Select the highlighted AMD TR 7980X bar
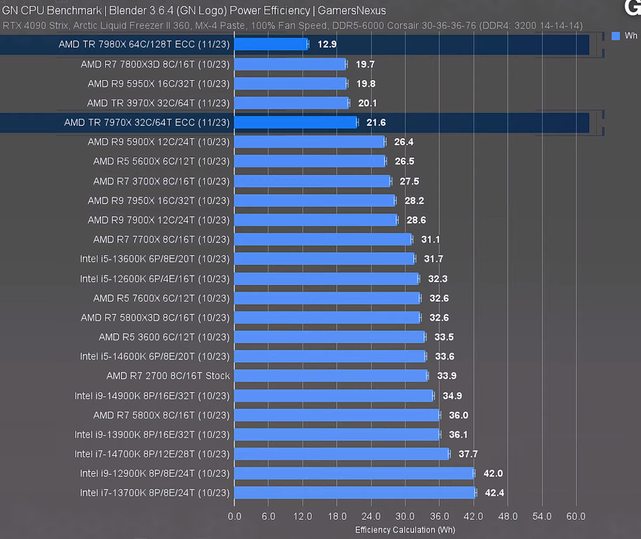This screenshot has width=641, height=539. point(271,44)
